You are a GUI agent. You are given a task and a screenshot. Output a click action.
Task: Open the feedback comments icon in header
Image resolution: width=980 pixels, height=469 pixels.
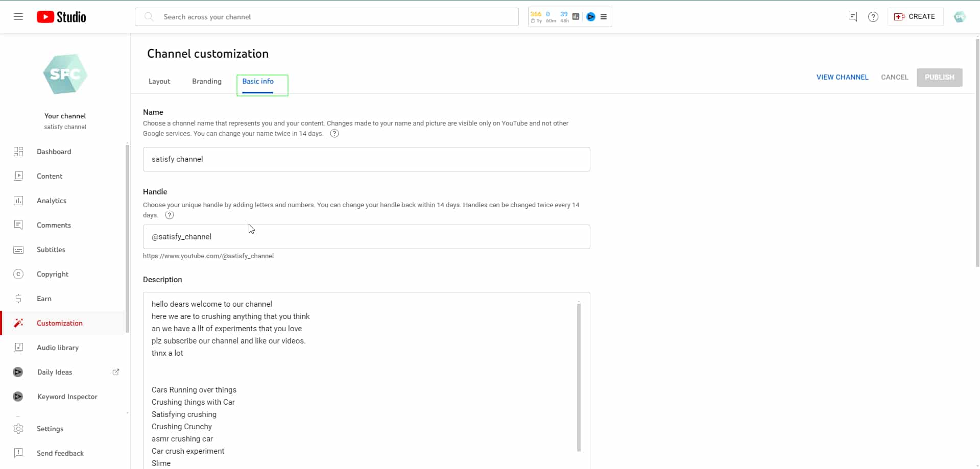point(852,17)
